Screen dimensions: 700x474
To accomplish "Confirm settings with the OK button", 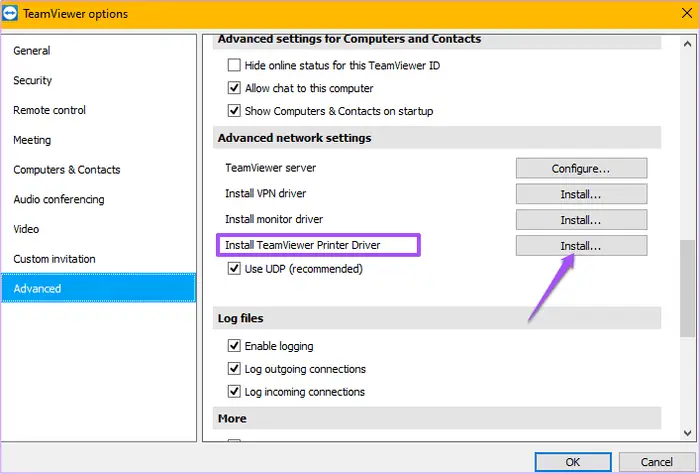I will point(573,462).
